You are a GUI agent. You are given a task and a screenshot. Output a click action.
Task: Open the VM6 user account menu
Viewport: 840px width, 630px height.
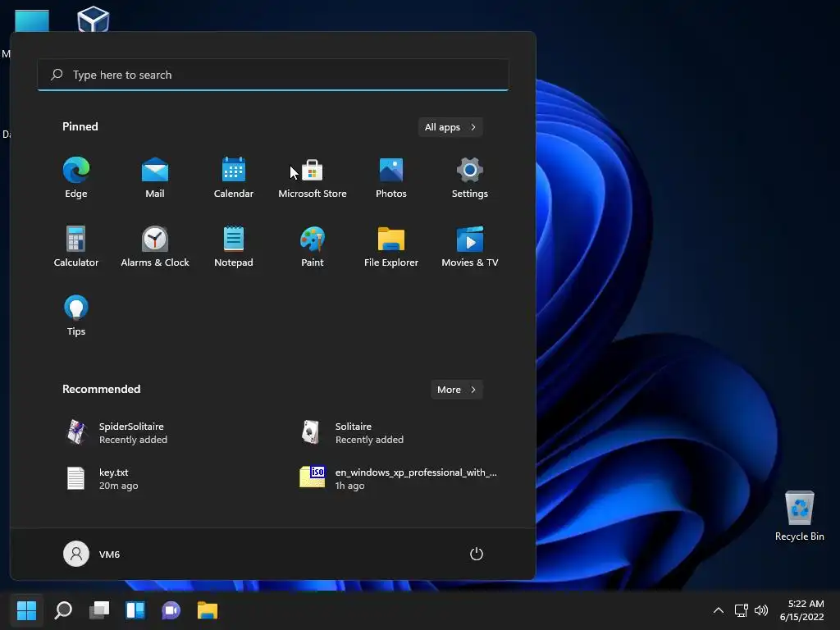[92, 554]
